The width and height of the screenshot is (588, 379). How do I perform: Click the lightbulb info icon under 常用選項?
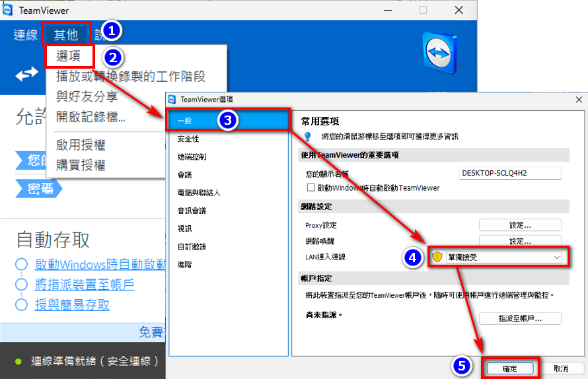pyautogui.click(x=307, y=136)
